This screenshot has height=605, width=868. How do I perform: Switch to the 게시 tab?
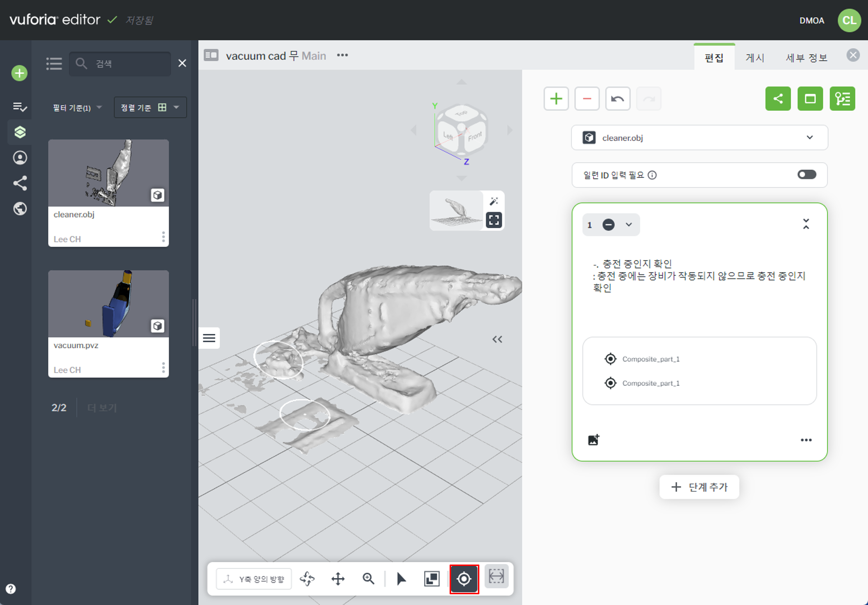[x=754, y=58]
